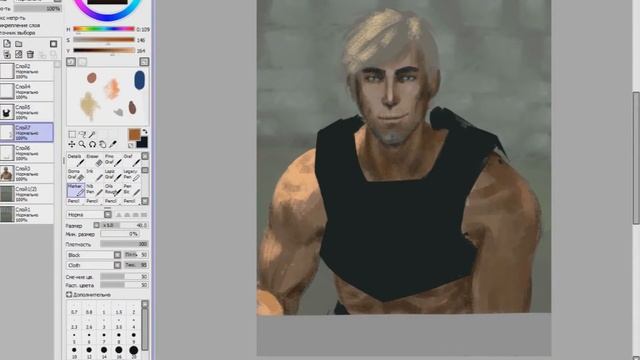Screen dimensions: 640x360
Task: Open the scratchpad options menu button
Action: [x=144, y=62]
